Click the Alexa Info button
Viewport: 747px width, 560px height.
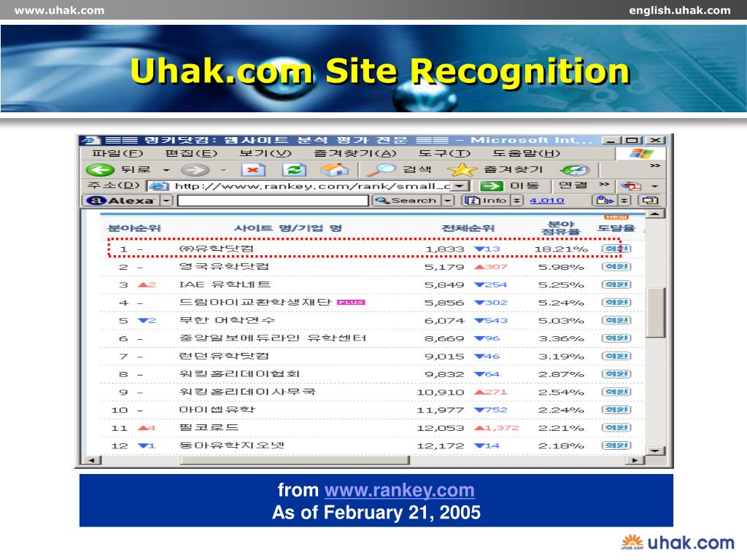pyautogui.click(x=487, y=201)
